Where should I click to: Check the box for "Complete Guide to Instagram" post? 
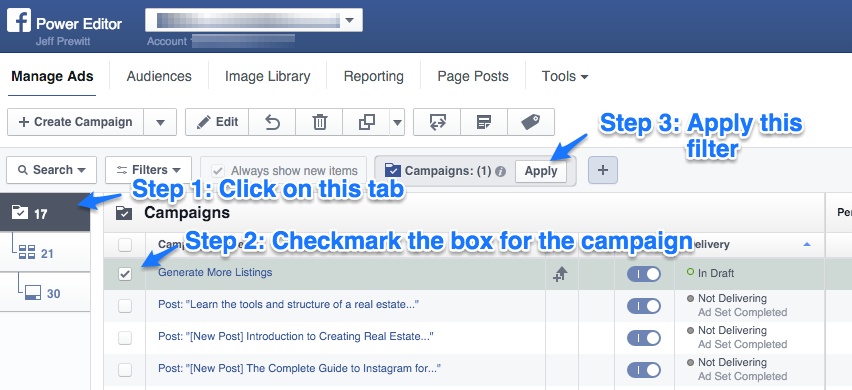(x=125, y=370)
